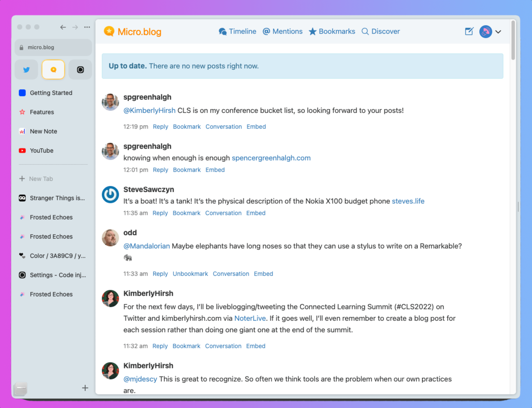Click odd's profile avatar
This screenshot has width=532, height=408.
[110, 238]
